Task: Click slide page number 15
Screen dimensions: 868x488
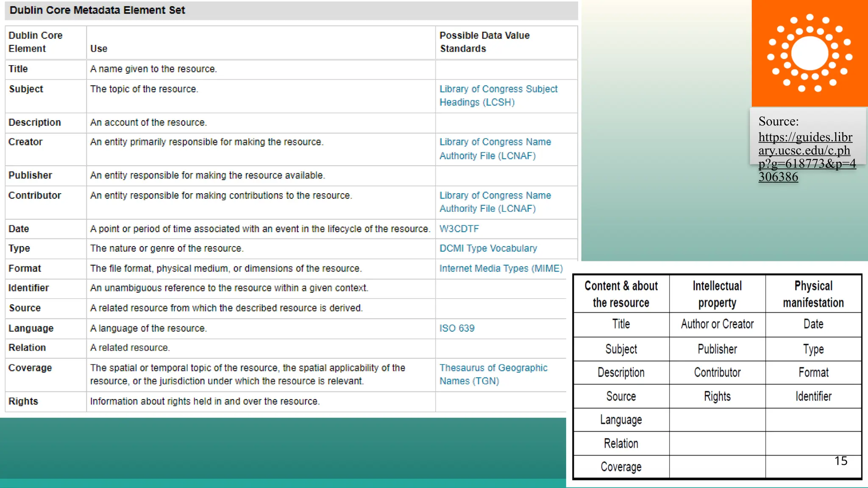Action: 841,461
